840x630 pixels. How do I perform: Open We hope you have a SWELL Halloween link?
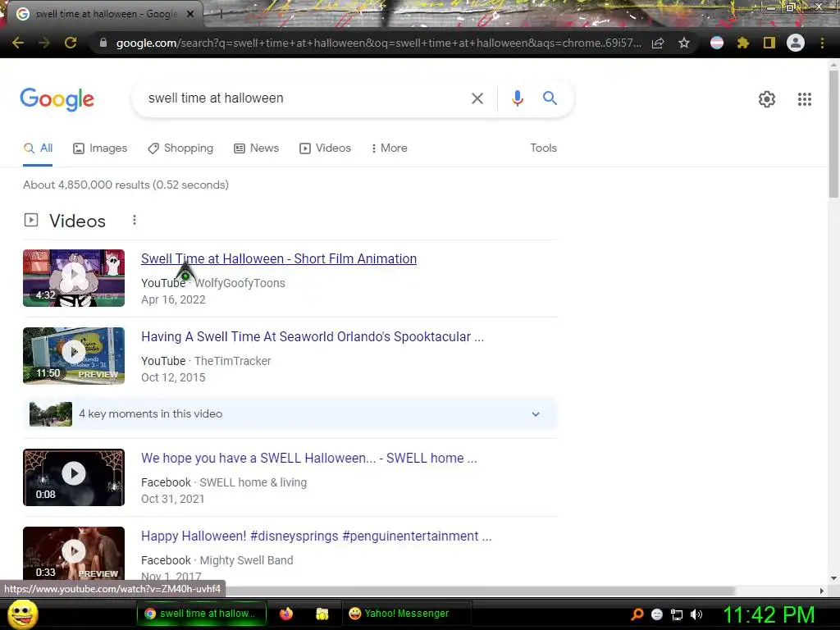coord(309,458)
